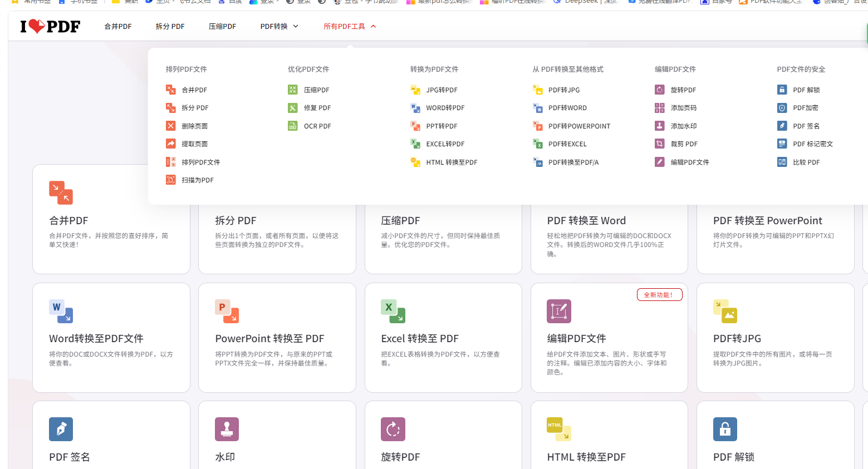Viewport: 868px width, 469px height.
Task: Click the 旋转PDF icon in the menu
Action: (x=659, y=90)
